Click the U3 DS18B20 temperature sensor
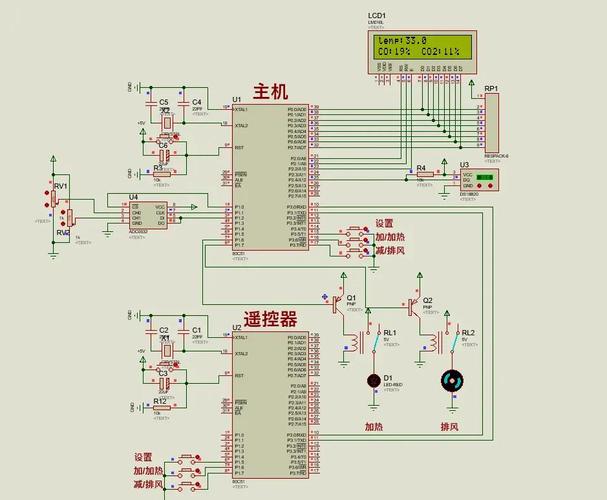The image size is (607, 500). [482, 181]
